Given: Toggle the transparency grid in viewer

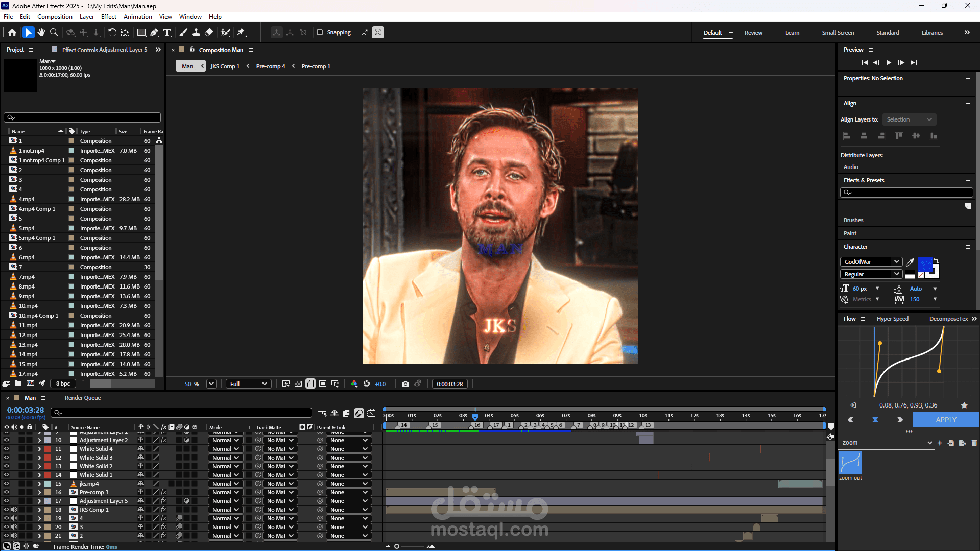Looking at the screenshot, I should click(x=298, y=384).
